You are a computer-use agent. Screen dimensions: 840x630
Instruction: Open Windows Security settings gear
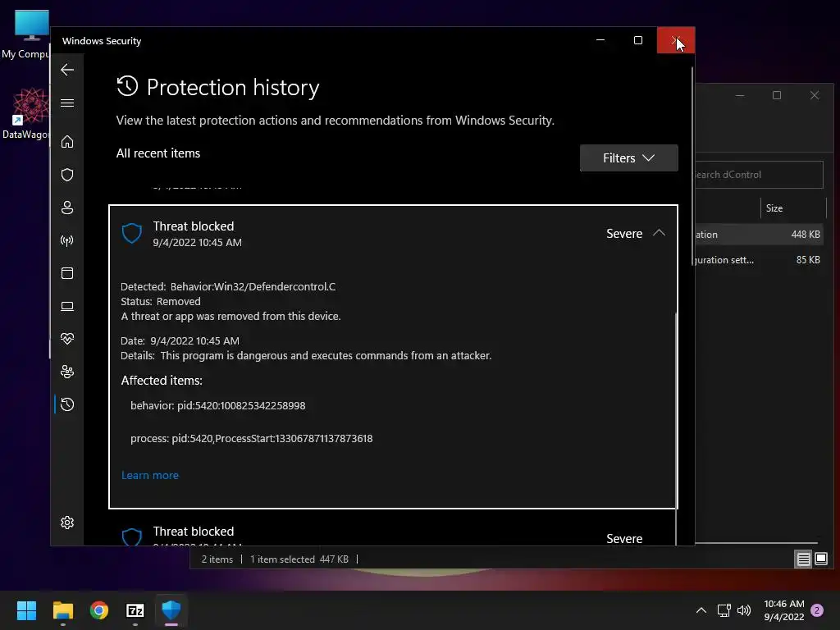point(67,523)
